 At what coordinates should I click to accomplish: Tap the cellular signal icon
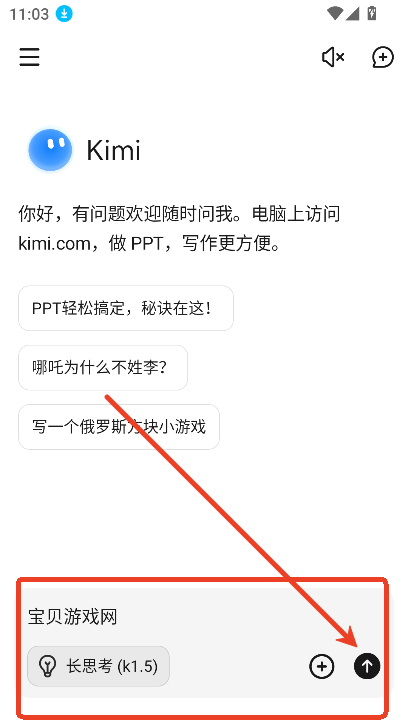point(352,13)
